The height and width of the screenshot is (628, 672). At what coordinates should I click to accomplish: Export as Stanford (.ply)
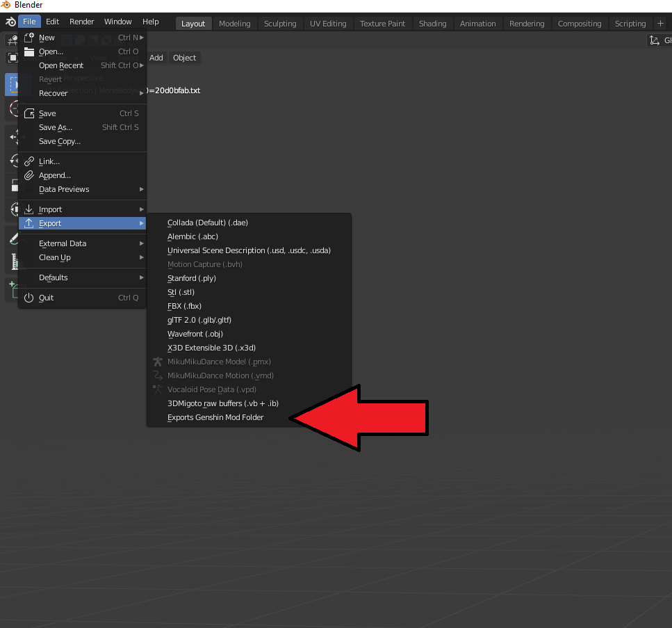click(249, 278)
